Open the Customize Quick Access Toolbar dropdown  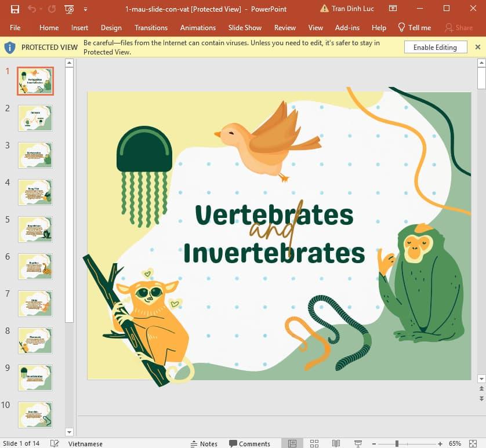[x=85, y=9]
